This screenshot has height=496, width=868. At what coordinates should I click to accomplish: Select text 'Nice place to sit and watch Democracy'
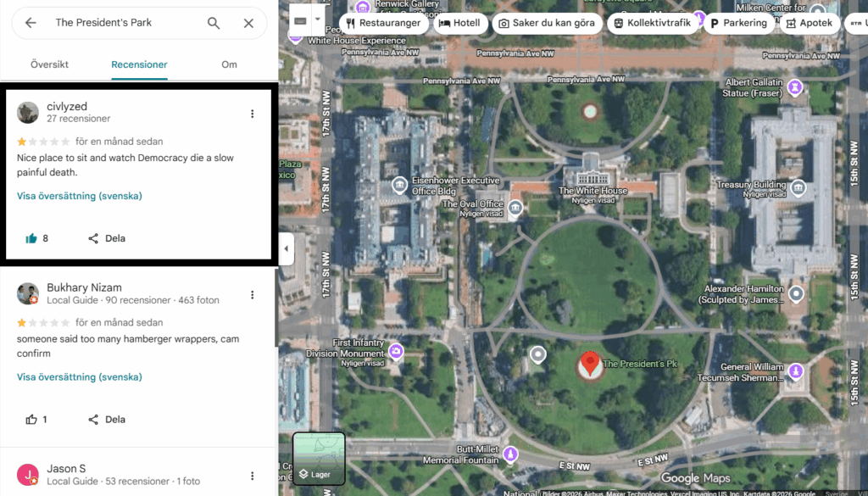click(103, 158)
